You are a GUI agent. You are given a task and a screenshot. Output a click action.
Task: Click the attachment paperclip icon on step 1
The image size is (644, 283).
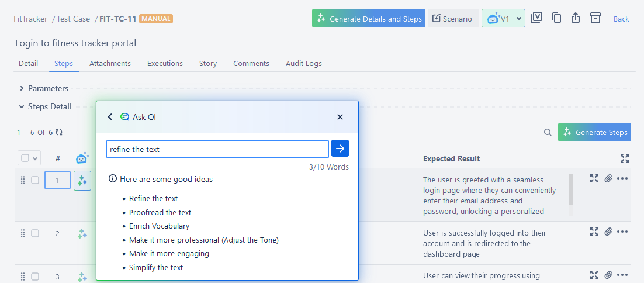pos(608,178)
